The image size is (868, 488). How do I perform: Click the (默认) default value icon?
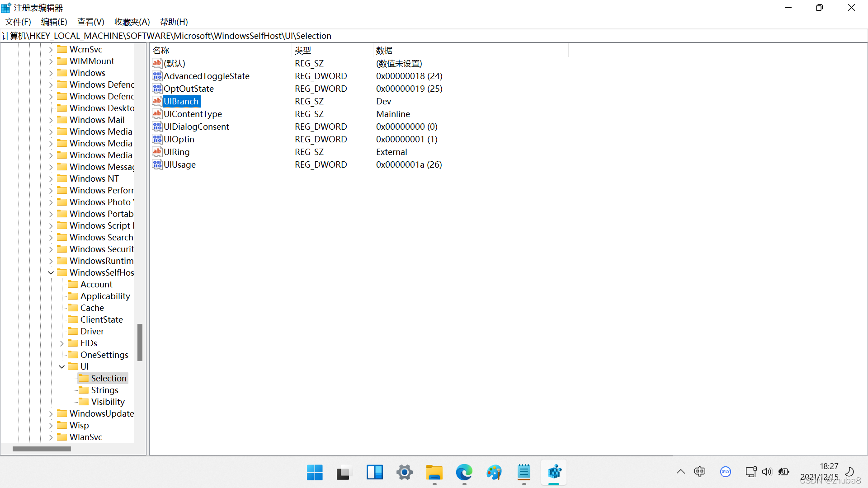tap(157, 63)
